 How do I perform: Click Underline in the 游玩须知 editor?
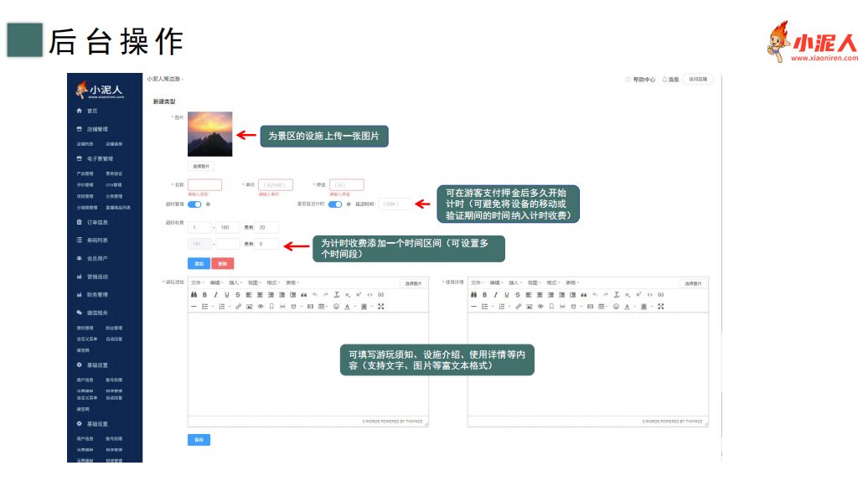point(226,295)
